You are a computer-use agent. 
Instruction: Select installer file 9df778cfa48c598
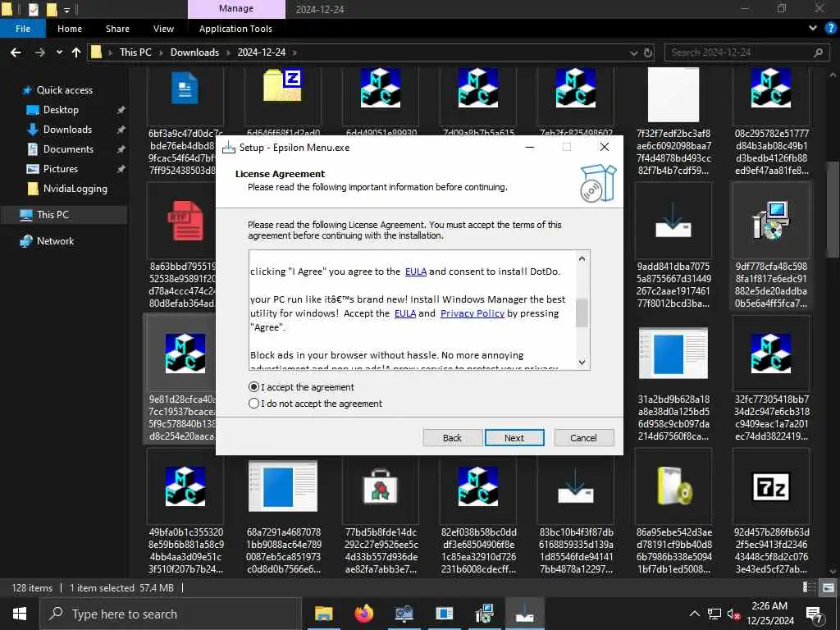click(770, 220)
